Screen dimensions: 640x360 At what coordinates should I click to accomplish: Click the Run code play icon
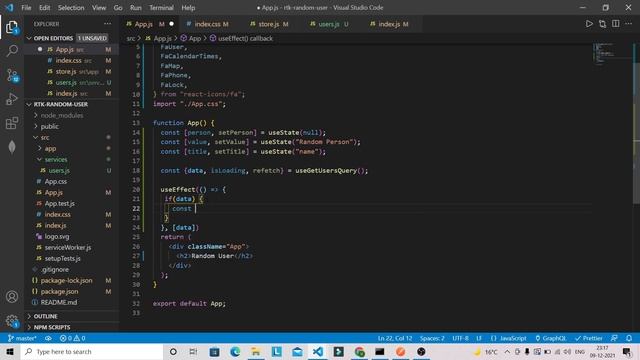point(589,24)
